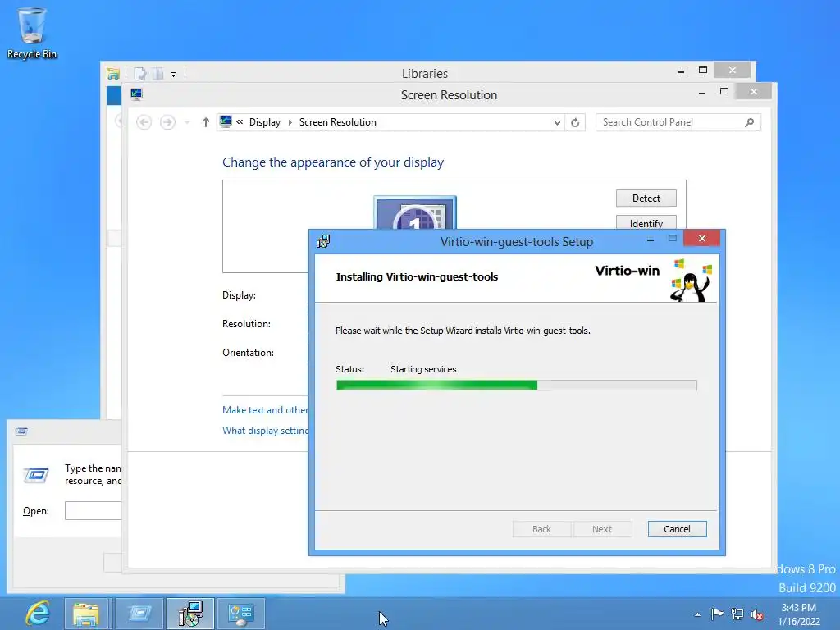Screen dimensions: 840x630
Task: Expand the arrow between Display and Screen Resolution
Action: [x=290, y=123]
